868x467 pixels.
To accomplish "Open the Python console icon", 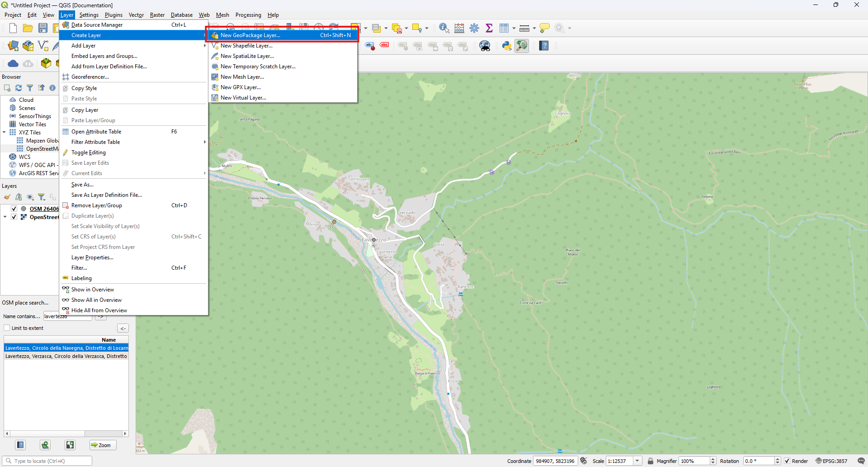I will pos(506,46).
